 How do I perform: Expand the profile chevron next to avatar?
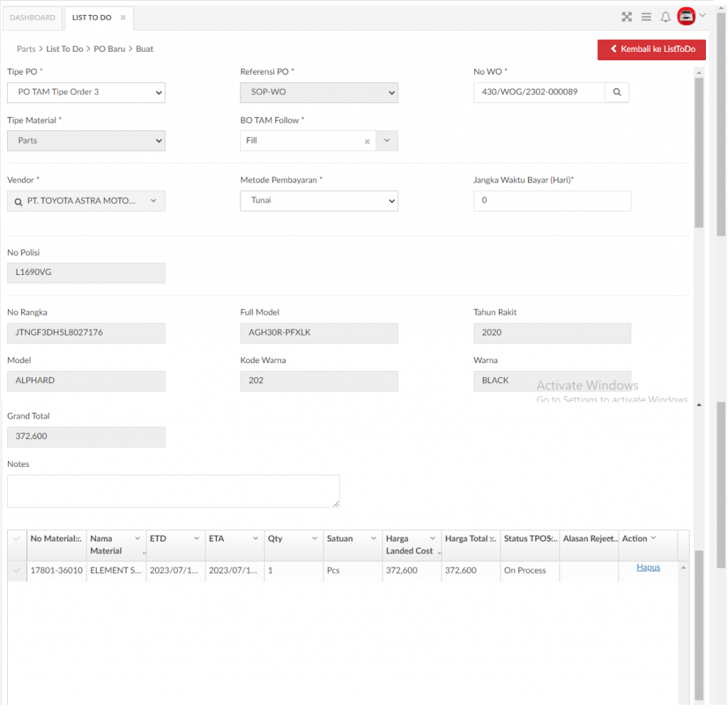702,16
